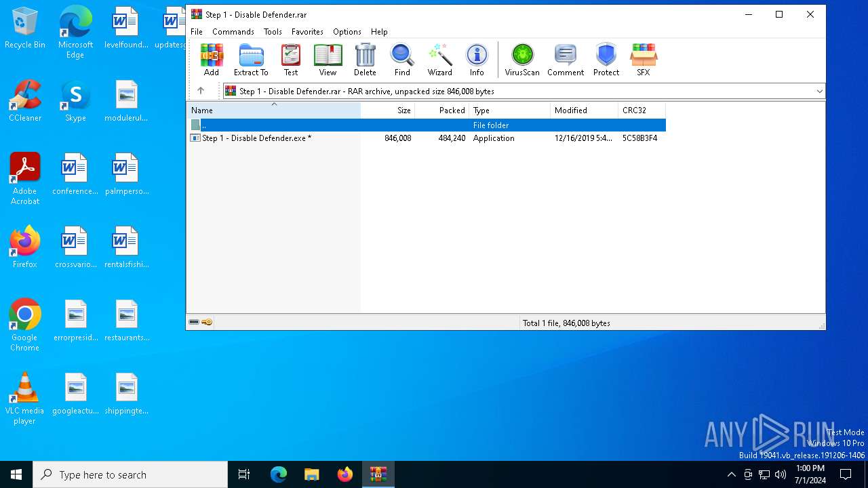
Task: Select Firefox desktop shortcut
Action: (x=25, y=247)
